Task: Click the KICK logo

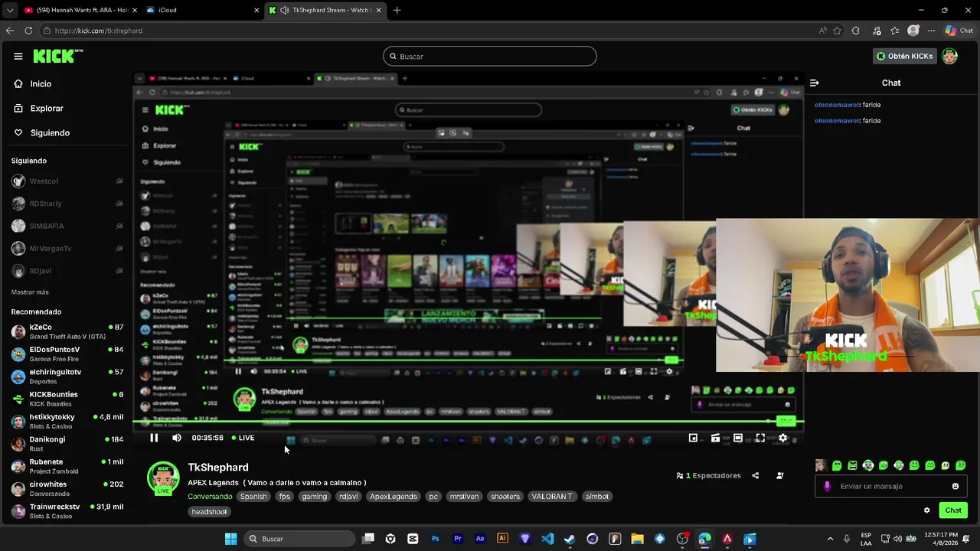Action: (x=57, y=56)
